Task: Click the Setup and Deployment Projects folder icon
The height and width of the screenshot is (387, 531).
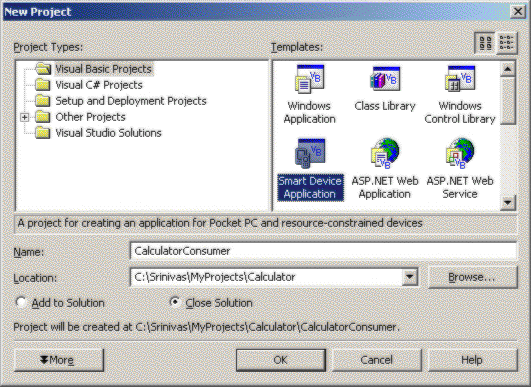Action: point(43,101)
